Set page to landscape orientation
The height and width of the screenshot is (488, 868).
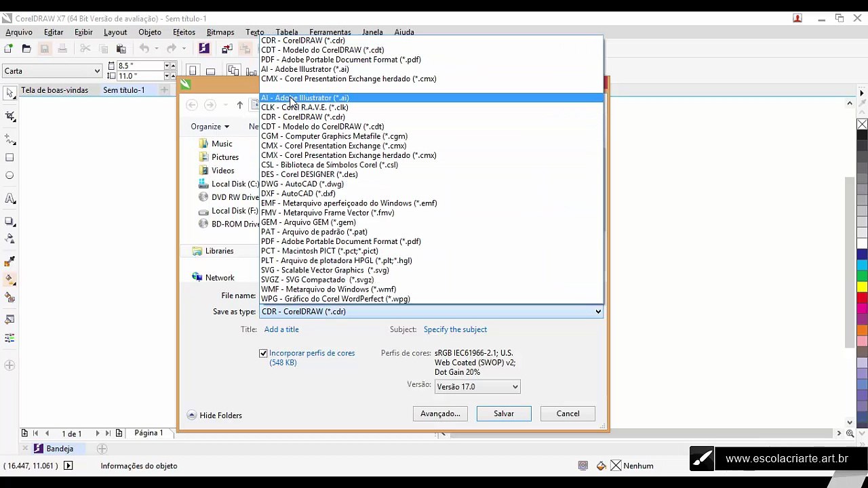[210, 71]
